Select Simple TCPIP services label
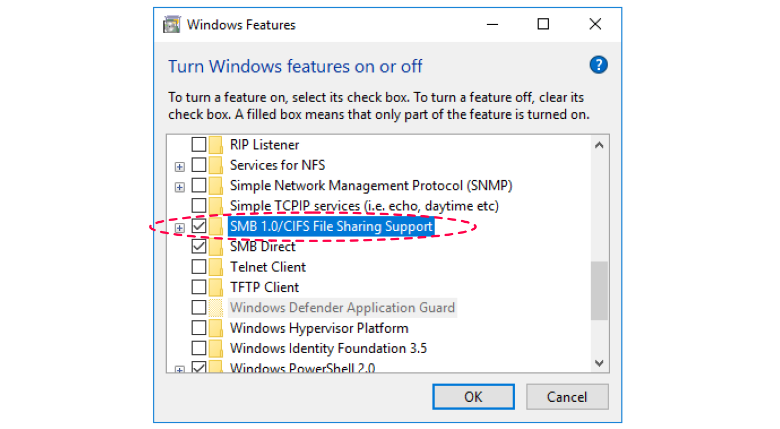This screenshot has width=780, height=429. pyautogui.click(x=364, y=206)
